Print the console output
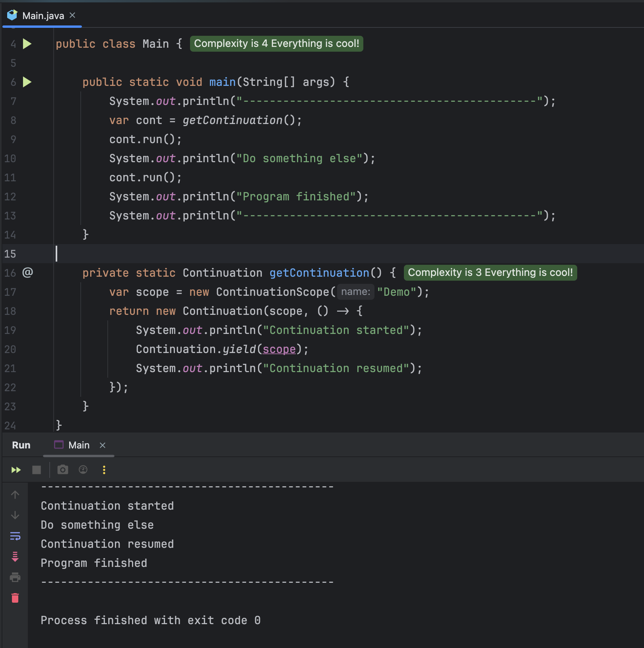 [x=15, y=577]
